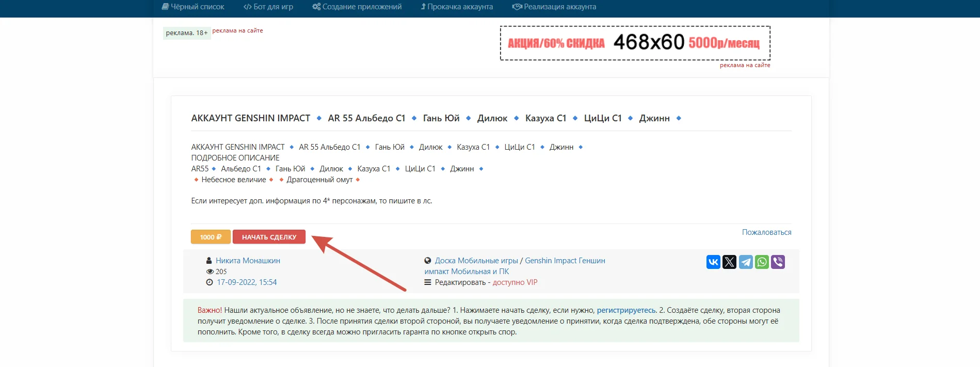Open the Реализация аккаунта menu item

pos(554,7)
